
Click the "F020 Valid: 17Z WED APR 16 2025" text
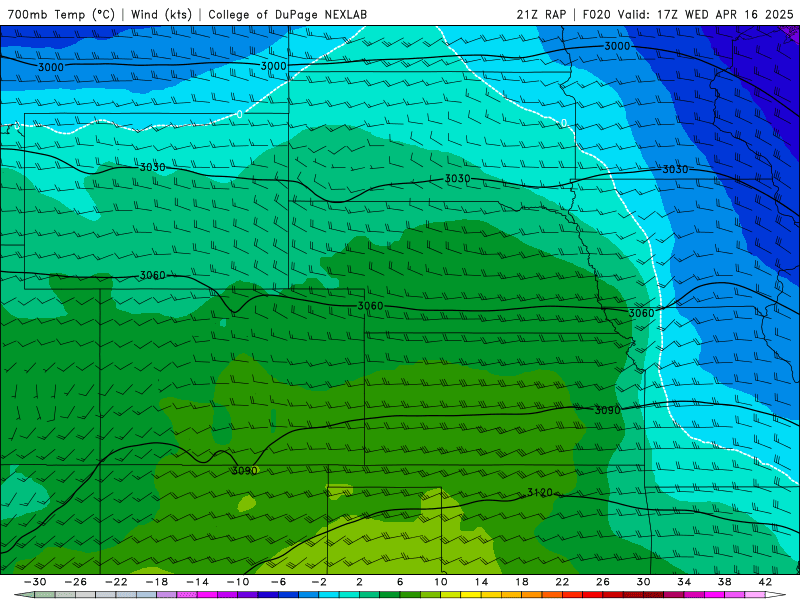pyautogui.click(x=688, y=14)
